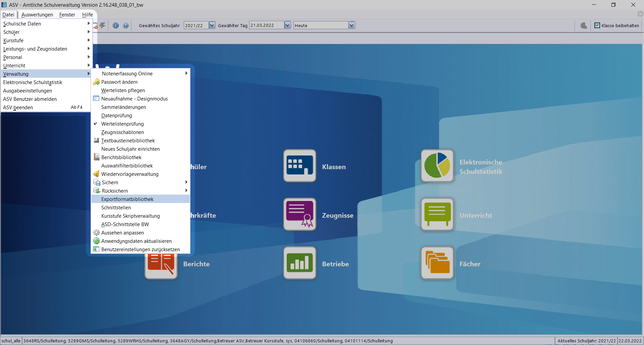Screen dimensions: 644x345
Task: Expand the Gewähltes Schuljahr dropdown
Action: pos(212,25)
